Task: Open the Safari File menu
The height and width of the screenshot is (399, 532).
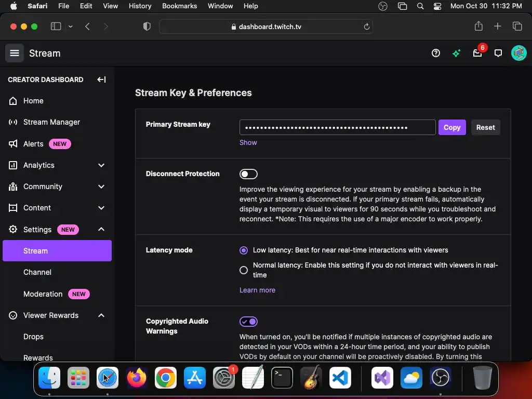Action: pyautogui.click(x=63, y=6)
